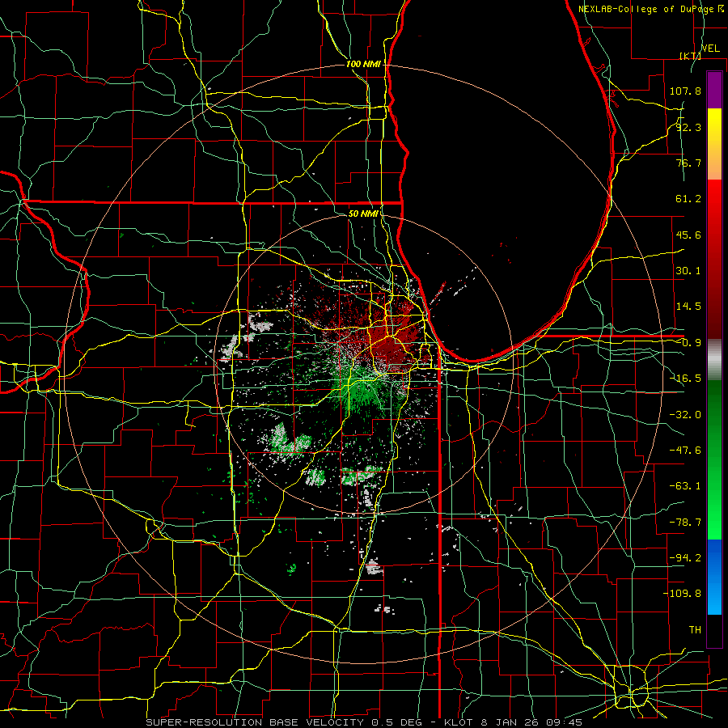Screen dimensions: 728x728
Task: Click the 50 NMI range ring label
Action: pos(363,214)
